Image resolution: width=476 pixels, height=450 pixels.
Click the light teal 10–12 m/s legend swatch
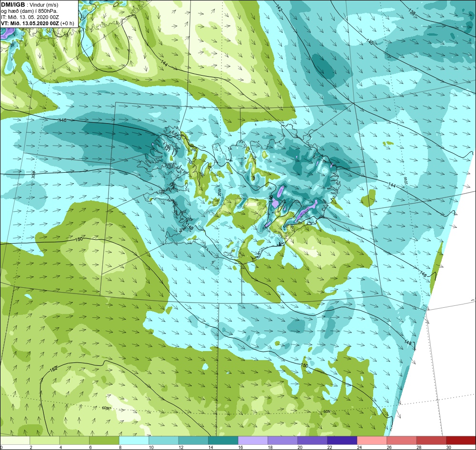coord(164,440)
